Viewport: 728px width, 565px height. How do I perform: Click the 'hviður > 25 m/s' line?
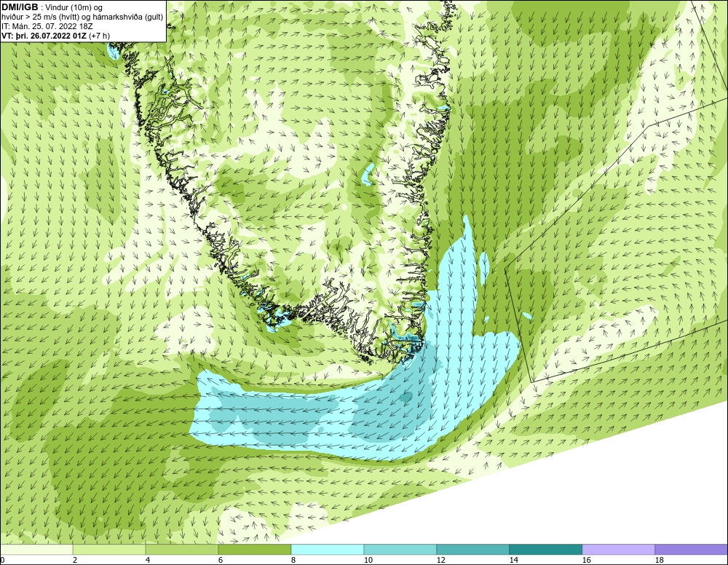point(82,17)
